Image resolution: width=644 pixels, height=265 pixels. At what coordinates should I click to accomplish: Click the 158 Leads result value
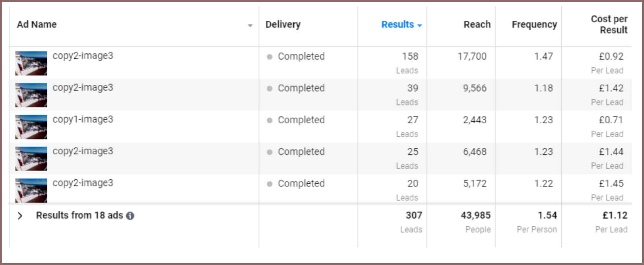[410, 56]
